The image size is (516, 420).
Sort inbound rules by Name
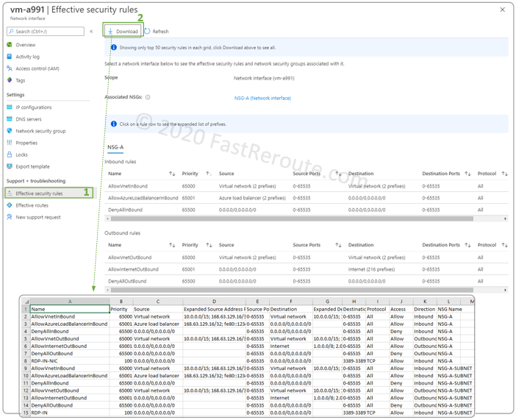172,174
